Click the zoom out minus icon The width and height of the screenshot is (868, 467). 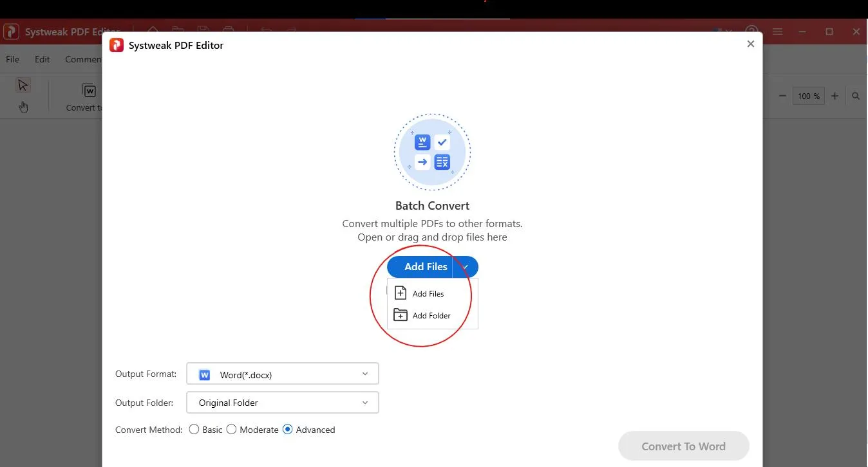pyautogui.click(x=782, y=96)
